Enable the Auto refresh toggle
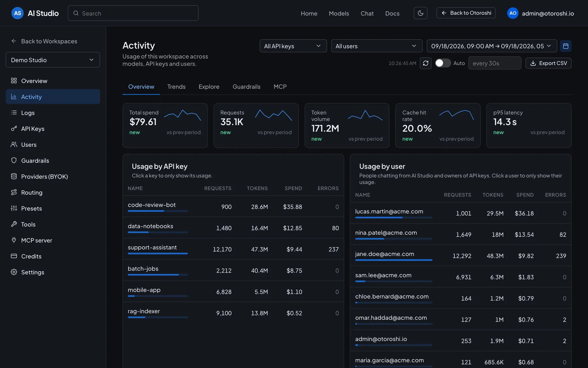The width and height of the screenshot is (588, 368). (443, 63)
